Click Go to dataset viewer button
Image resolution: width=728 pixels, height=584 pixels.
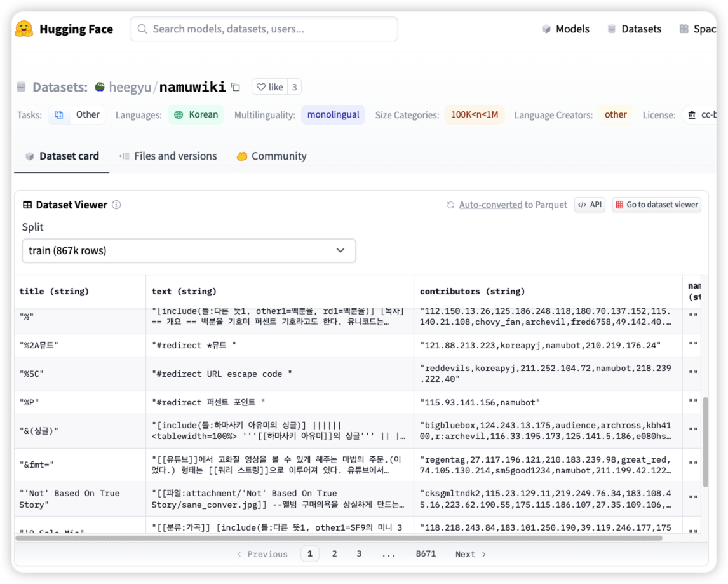pyautogui.click(x=656, y=205)
